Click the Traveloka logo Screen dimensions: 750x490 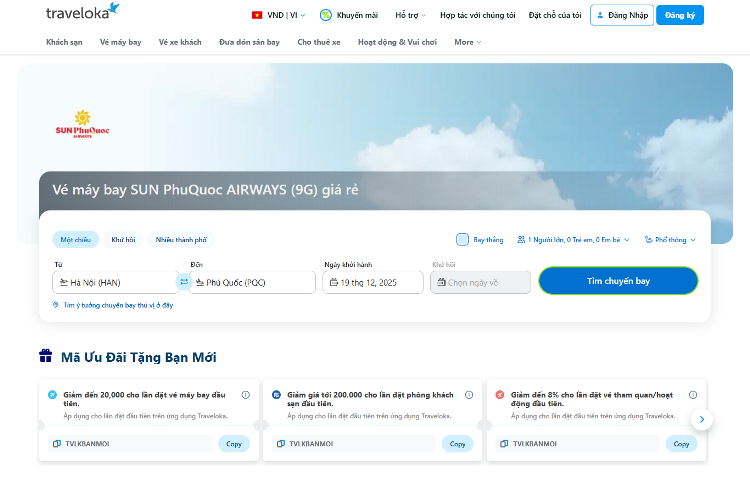82,11
